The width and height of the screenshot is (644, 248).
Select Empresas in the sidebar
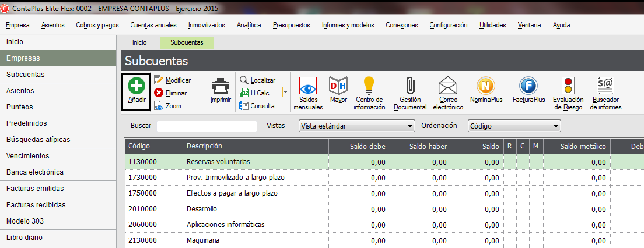point(58,58)
